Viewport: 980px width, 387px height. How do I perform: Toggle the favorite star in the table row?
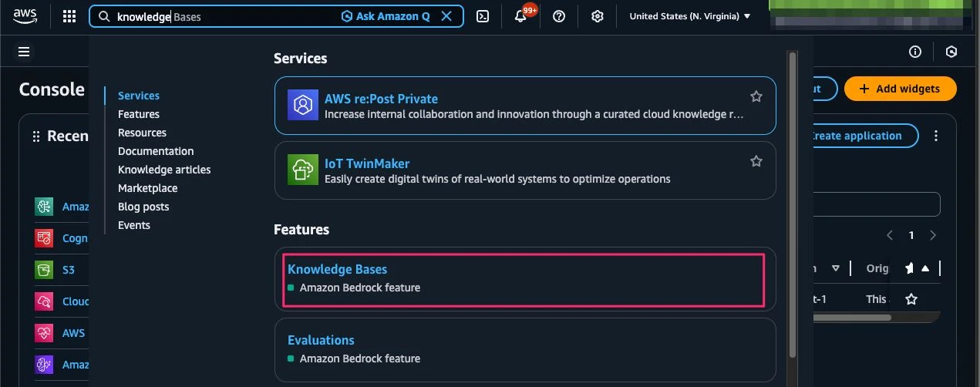coord(911,299)
